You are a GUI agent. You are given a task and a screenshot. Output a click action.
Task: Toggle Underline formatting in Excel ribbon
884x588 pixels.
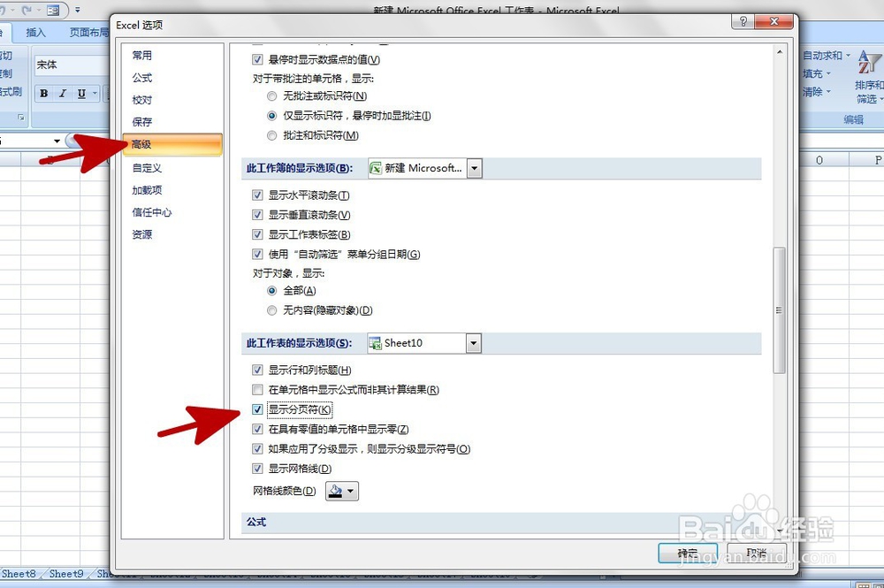81,94
